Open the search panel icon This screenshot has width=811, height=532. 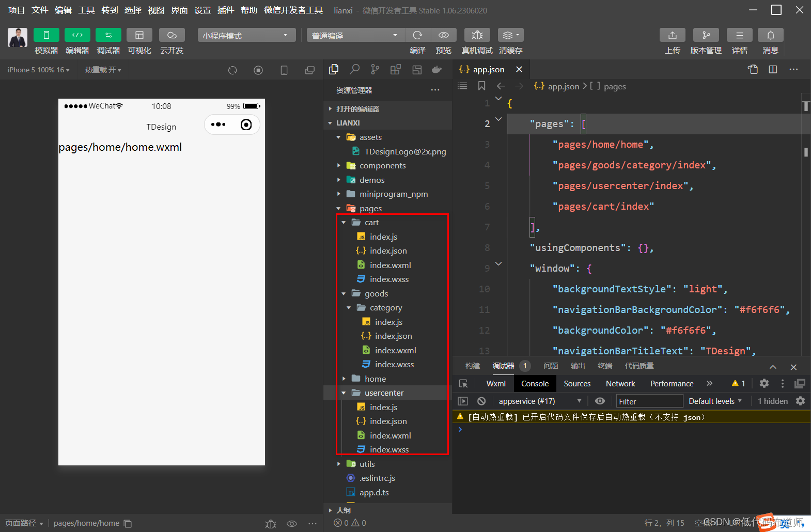point(354,69)
